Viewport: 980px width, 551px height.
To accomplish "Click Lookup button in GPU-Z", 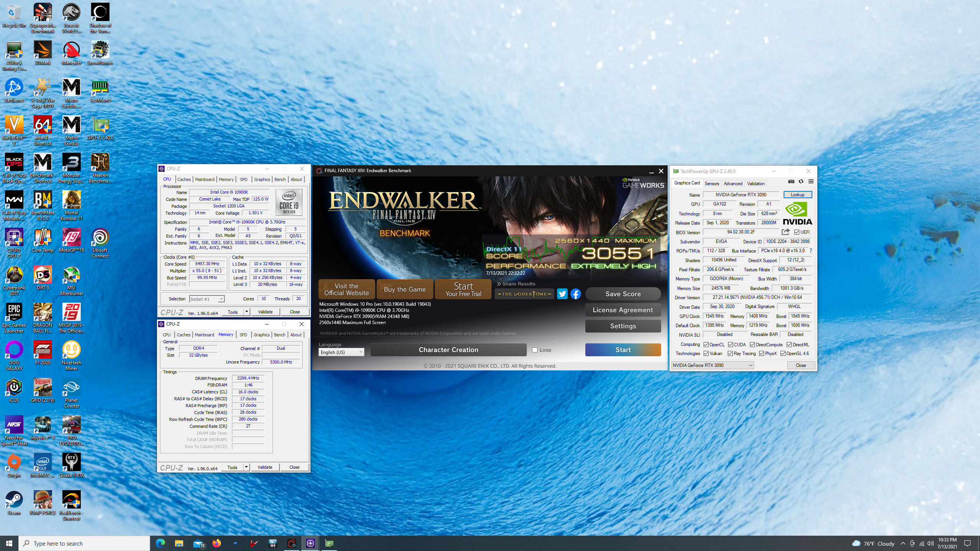I will click(797, 195).
